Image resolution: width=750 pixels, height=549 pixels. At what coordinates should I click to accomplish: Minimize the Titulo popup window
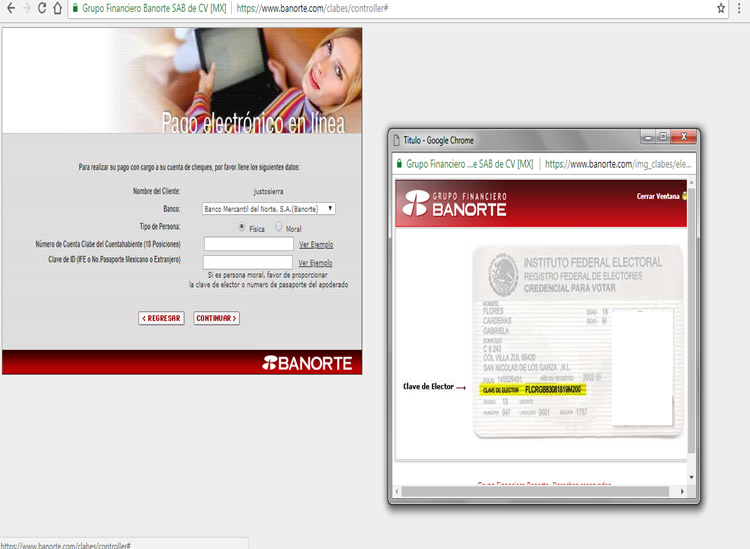(x=648, y=137)
